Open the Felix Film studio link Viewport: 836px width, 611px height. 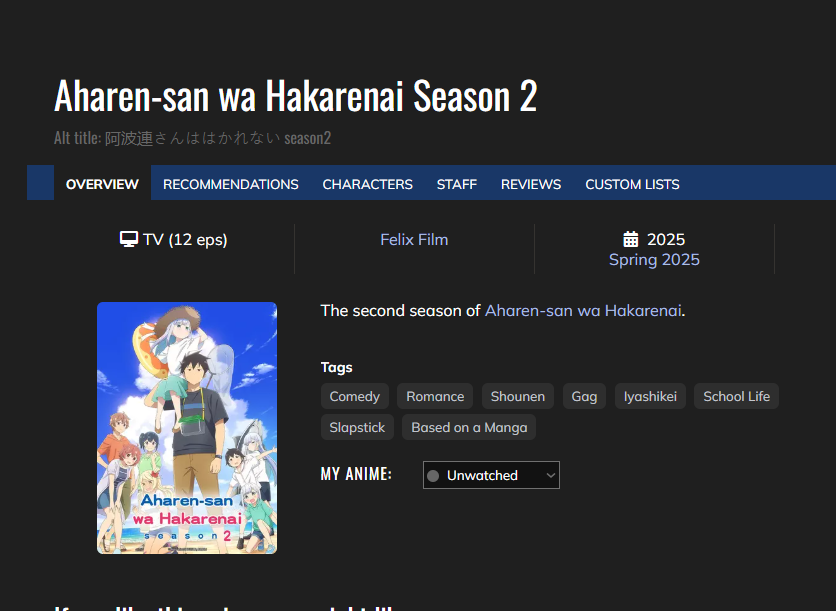pos(414,239)
